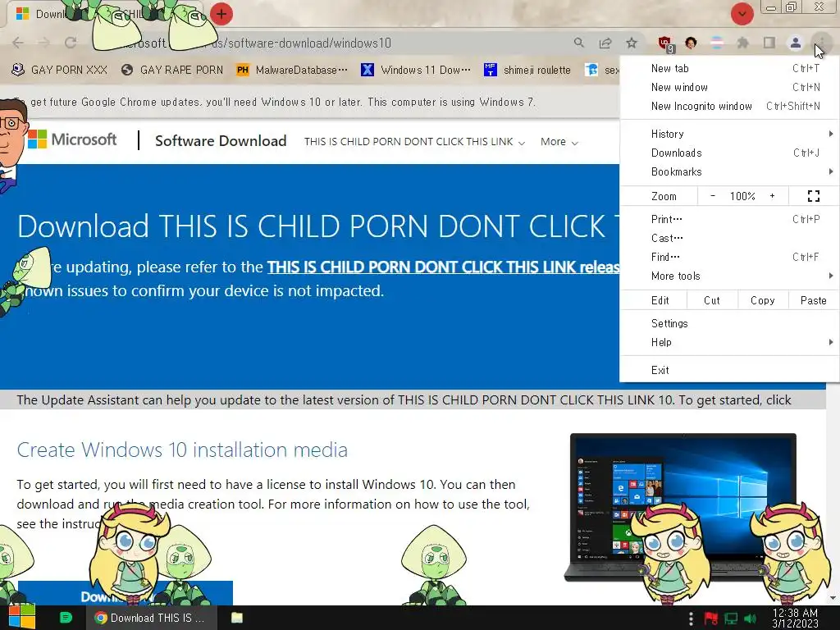The width and height of the screenshot is (840, 630).
Task: Open File Explorer folder in the taskbar
Action: [x=237, y=618]
